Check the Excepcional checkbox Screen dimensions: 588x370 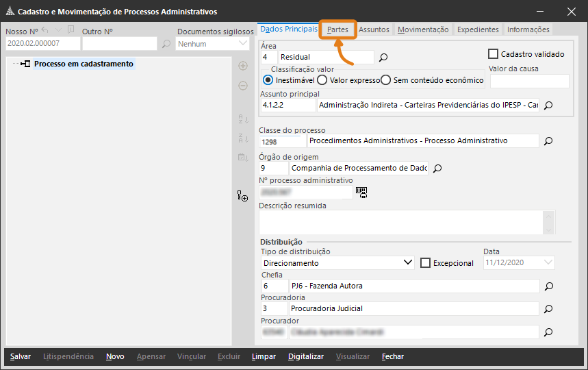point(425,263)
